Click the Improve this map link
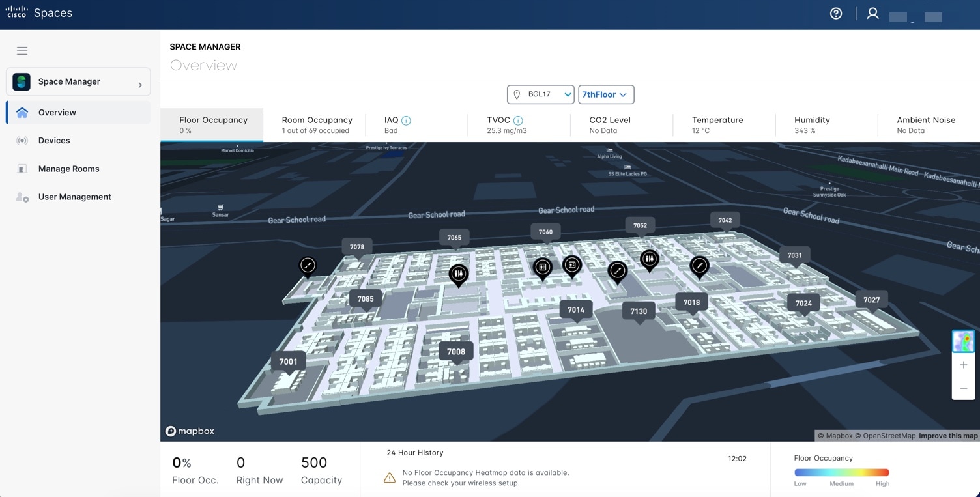Screen dimensions: 980x497 [948, 436]
